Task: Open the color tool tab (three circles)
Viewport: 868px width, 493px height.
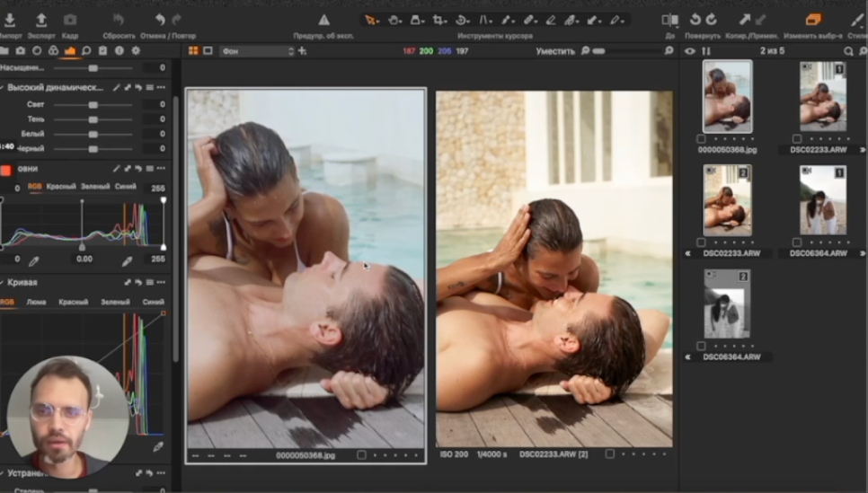Action: pos(52,51)
